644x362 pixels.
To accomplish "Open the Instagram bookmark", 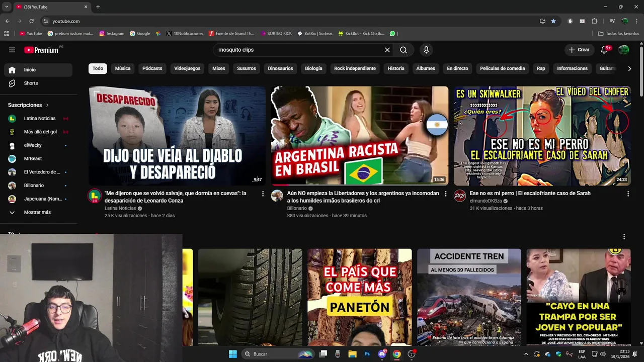I will tap(112, 34).
